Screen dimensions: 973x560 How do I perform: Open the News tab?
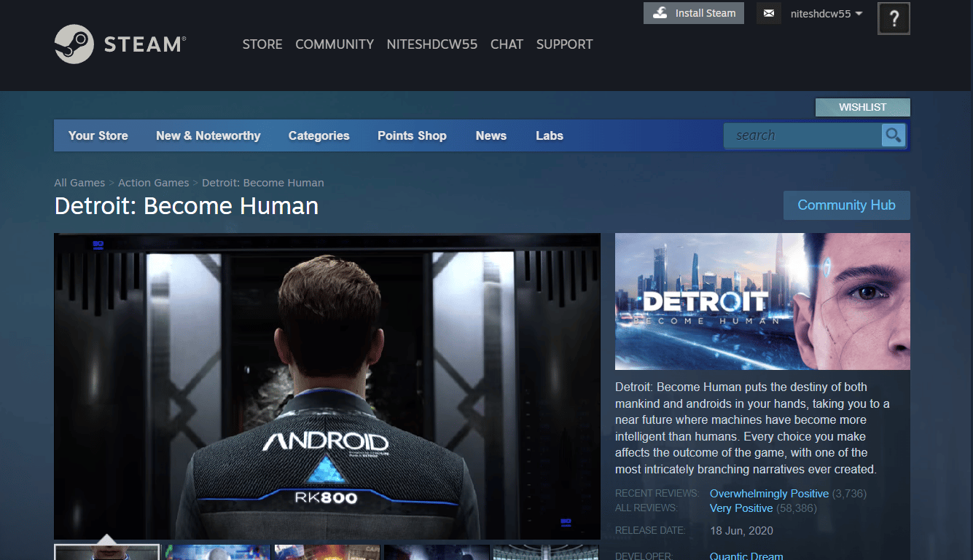click(491, 135)
